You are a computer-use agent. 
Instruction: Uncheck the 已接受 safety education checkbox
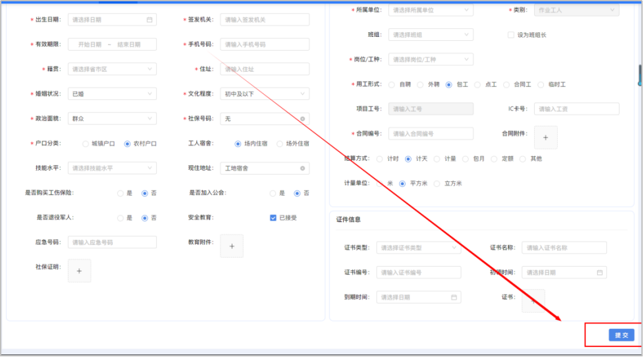[273, 218]
